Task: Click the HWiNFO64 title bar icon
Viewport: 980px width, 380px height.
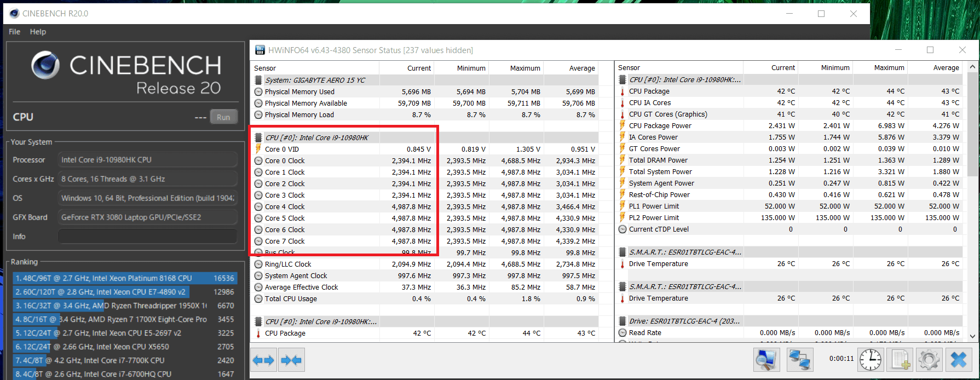Action: coord(260,50)
